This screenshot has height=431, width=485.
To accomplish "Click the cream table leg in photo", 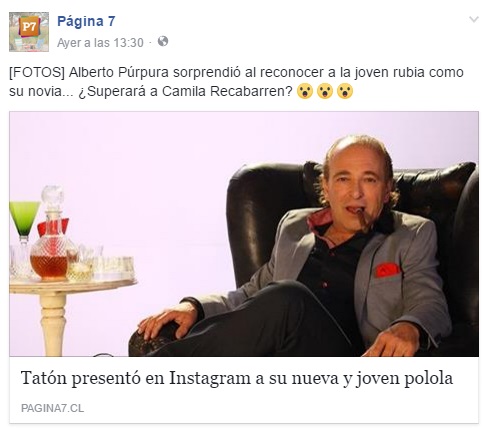I will pyautogui.click(x=53, y=325).
